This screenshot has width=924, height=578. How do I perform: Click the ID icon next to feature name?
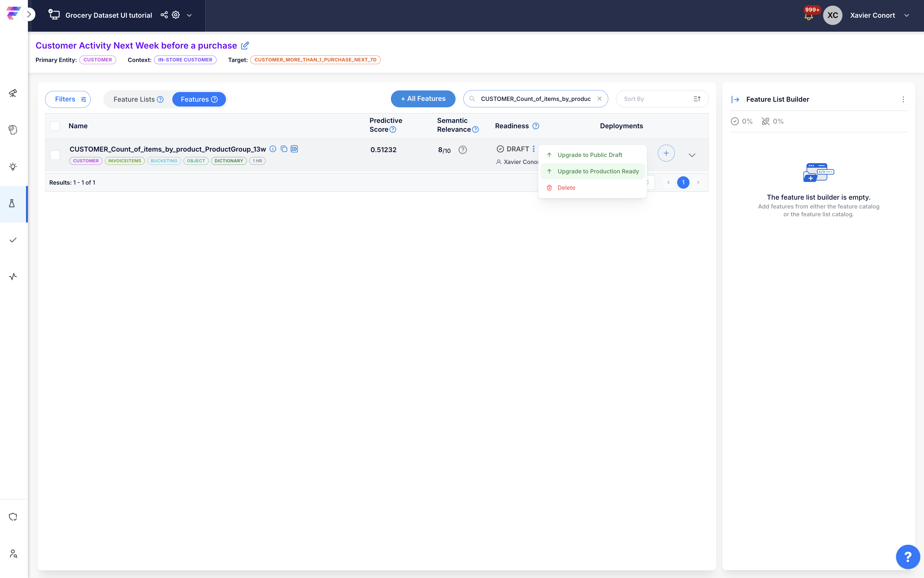(x=294, y=149)
